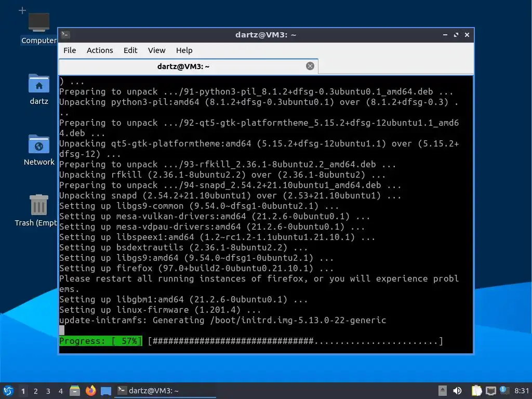Viewport: 532px width, 399px height.
Task: Click the 'Setting up mesa-vulkan-drivers' line
Action: click(215, 217)
